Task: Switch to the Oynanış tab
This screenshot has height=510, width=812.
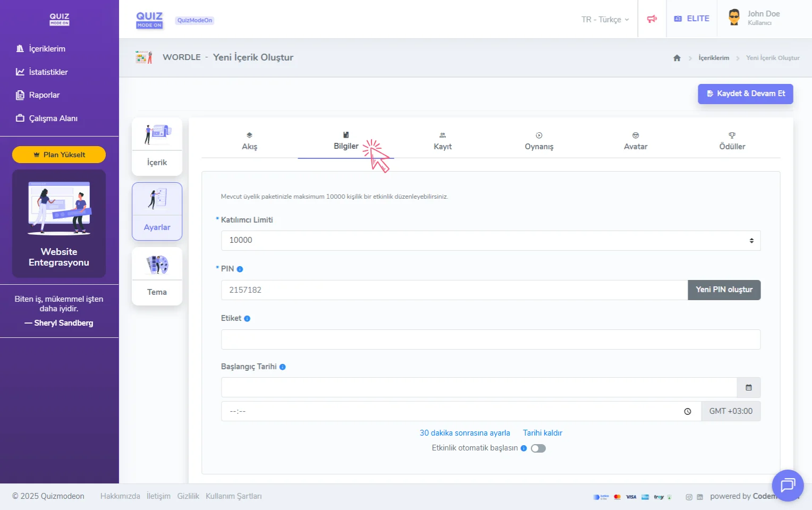Action: click(x=539, y=142)
